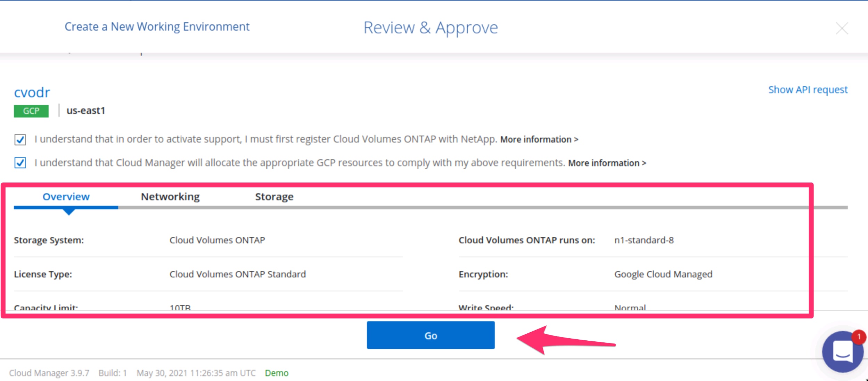Close the Review & Approve dialog

click(x=842, y=28)
